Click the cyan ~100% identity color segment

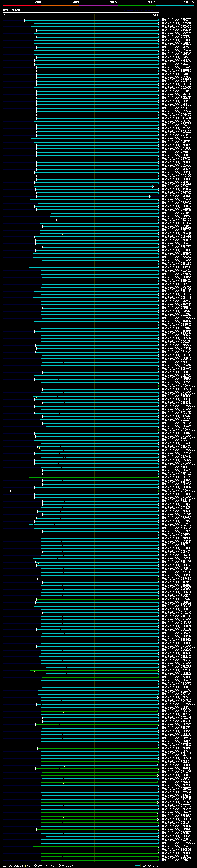[x=175, y=6]
